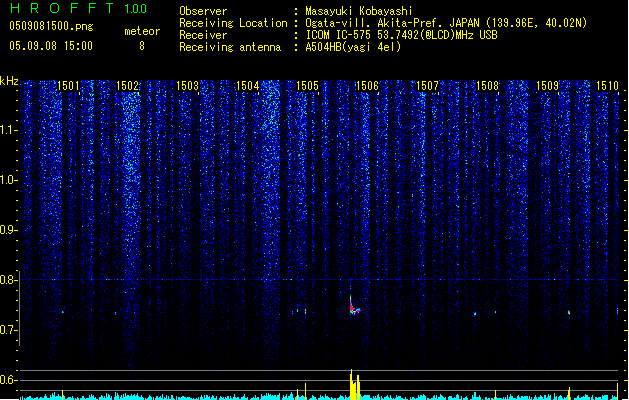Click the 0.6 kHz axis label
The height and width of the screenshot is (400, 629).
pos(8,380)
